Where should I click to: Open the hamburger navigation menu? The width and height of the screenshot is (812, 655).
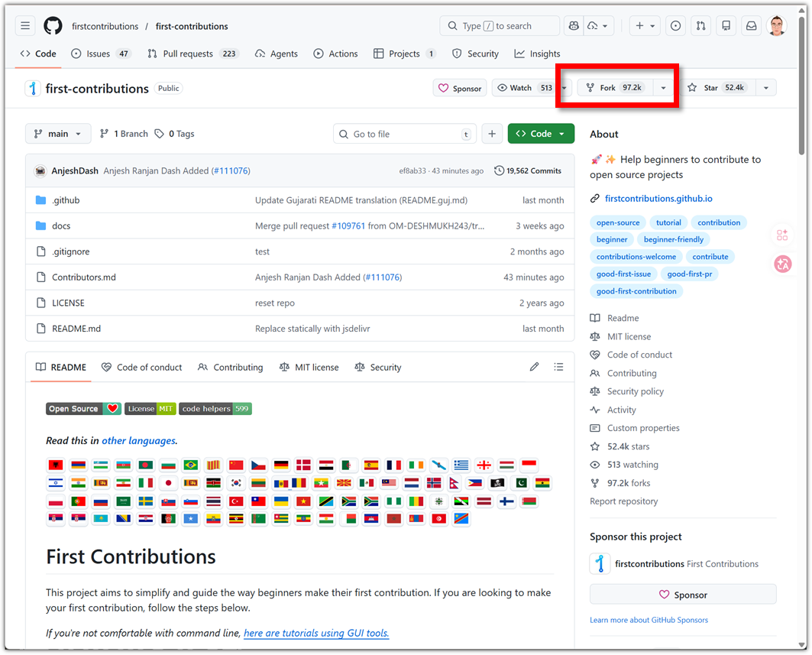coord(25,26)
